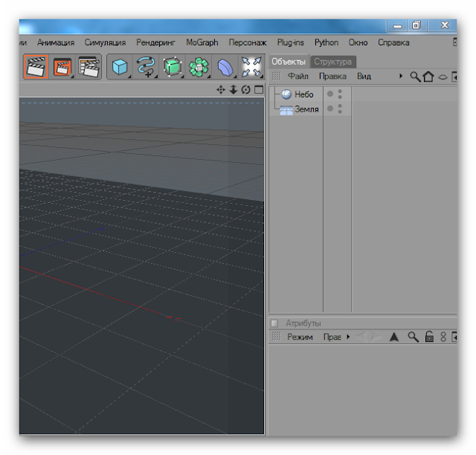Open the Окно menu
476x455 pixels.
358,42
